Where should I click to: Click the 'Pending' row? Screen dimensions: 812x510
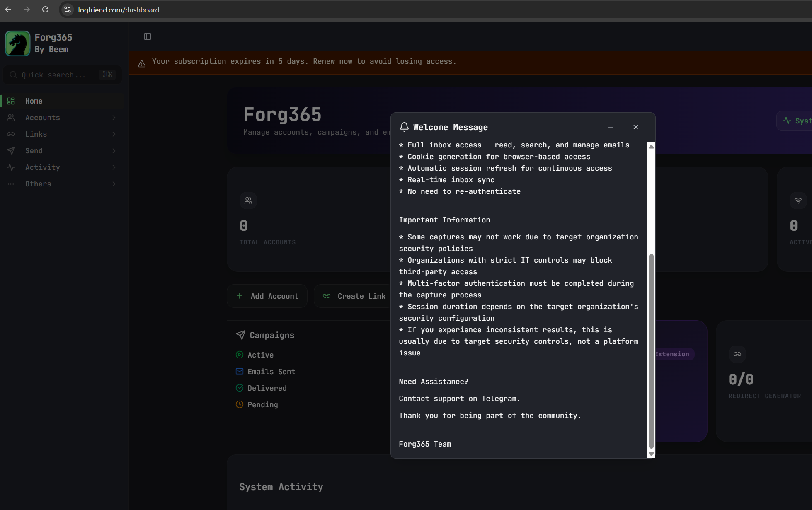click(x=257, y=405)
